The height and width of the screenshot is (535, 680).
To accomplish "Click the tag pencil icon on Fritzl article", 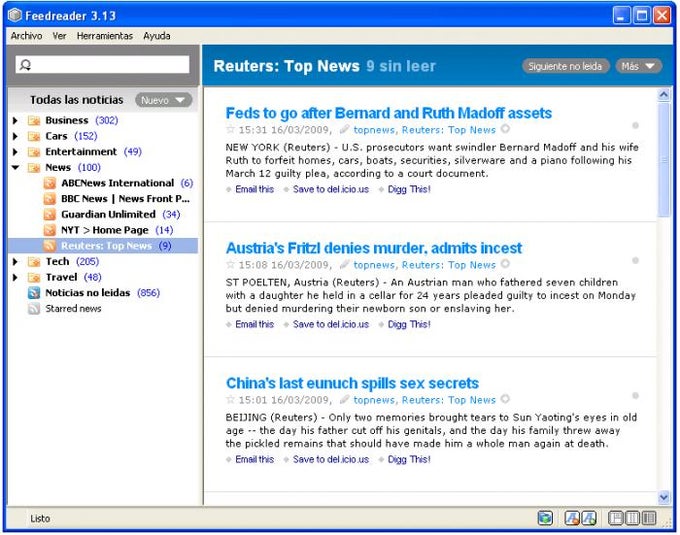I will 344,264.
